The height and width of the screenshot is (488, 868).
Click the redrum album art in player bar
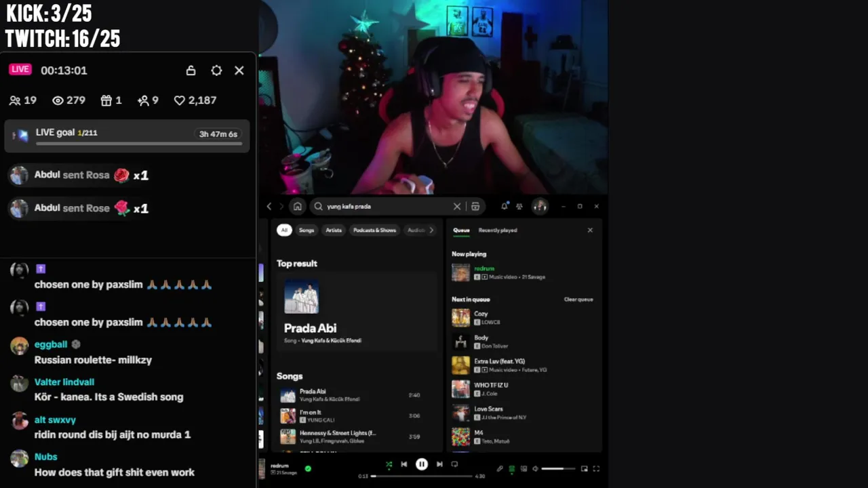coord(262,468)
